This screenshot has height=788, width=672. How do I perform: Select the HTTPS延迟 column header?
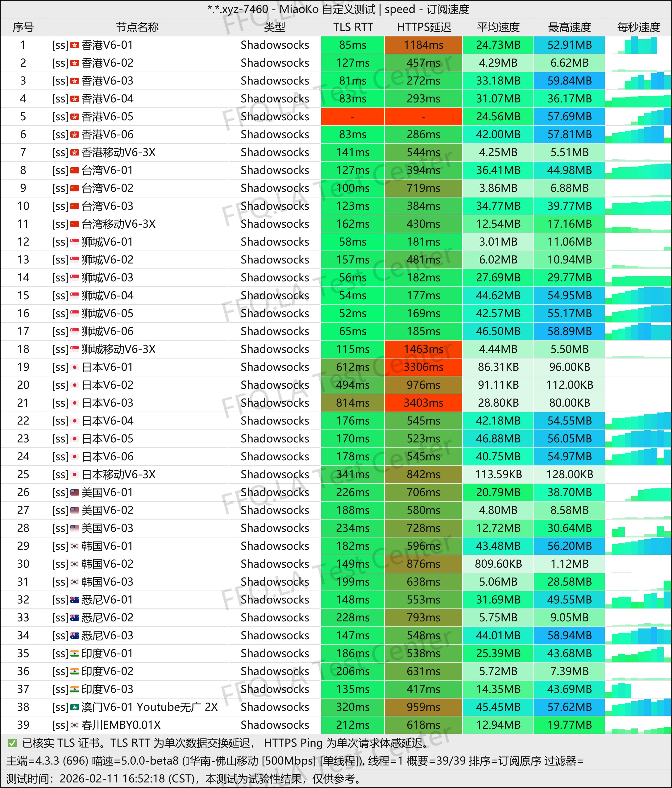[424, 27]
